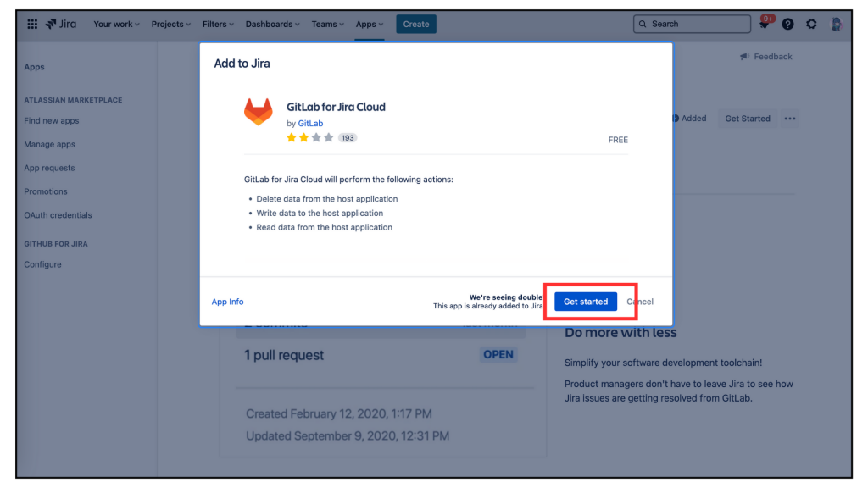Click the OPEN status badge

pos(498,355)
